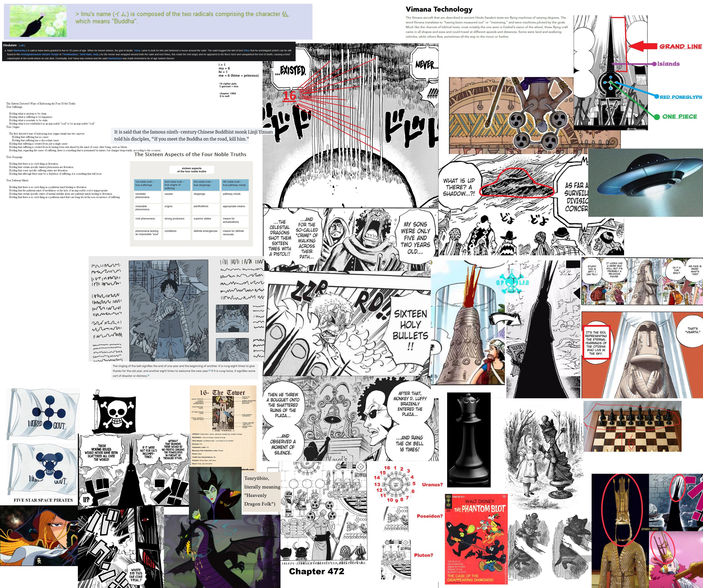Click the Linji Yixuan Buddha quote text
Viewport: 703px width, 588px height.
click(194, 135)
